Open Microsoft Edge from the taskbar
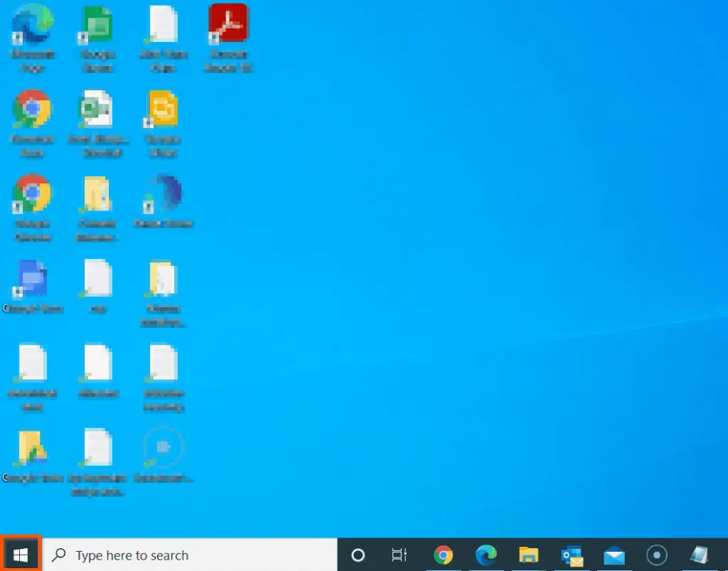 [x=486, y=555]
